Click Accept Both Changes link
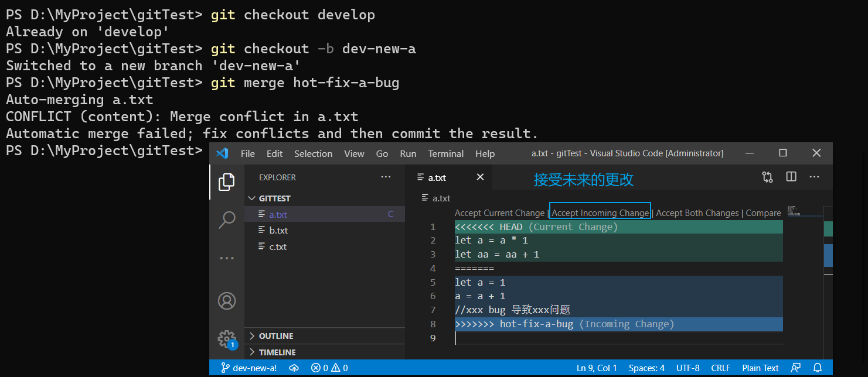Image resolution: width=868 pixels, height=377 pixels. coord(697,213)
